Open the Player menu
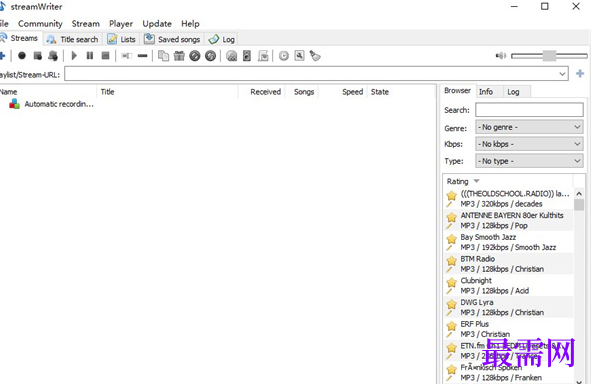594x384 pixels. pyautogui.click(x=121, y=23)
